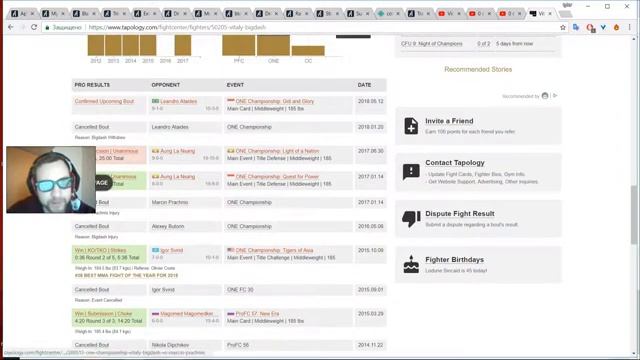Click the blue V extension icon

[x=603, y=27]
